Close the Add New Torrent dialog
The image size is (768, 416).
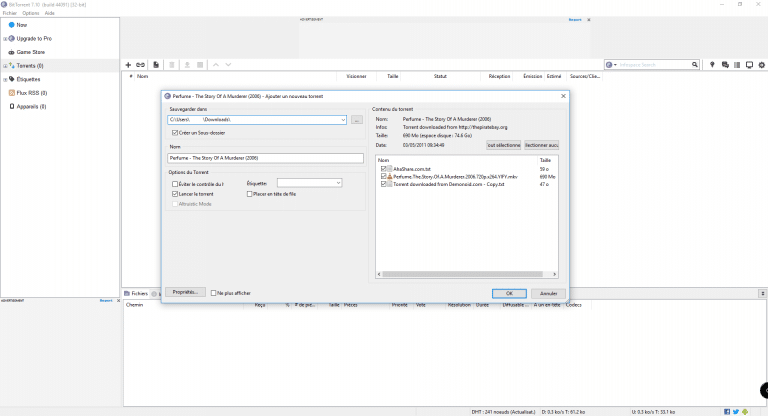pyautogui.click(x=563, y=96)
